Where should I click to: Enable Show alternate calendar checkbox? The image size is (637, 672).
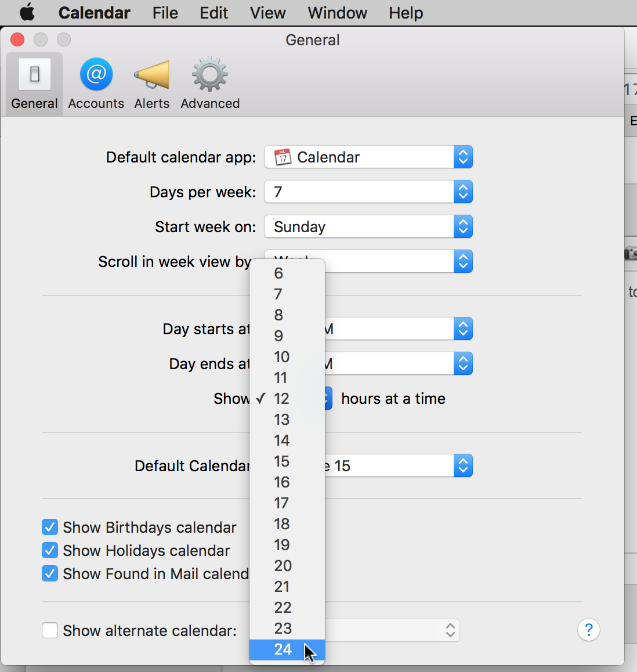click(x=50, y=630)
